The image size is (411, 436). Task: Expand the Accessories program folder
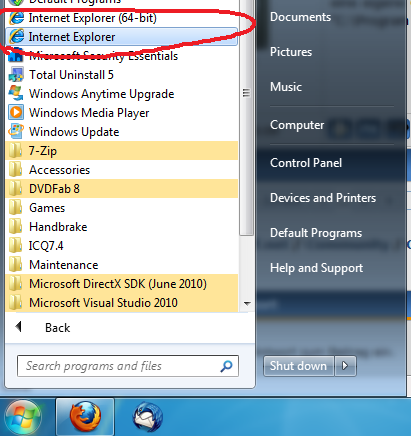pos(122,170)
